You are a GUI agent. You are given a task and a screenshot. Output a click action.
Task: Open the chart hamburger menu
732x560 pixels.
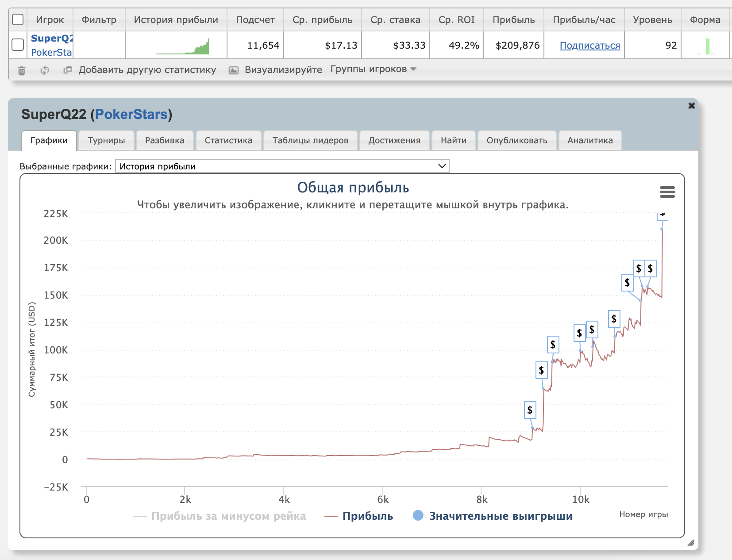pyautogui.click(x=667, y=192)
